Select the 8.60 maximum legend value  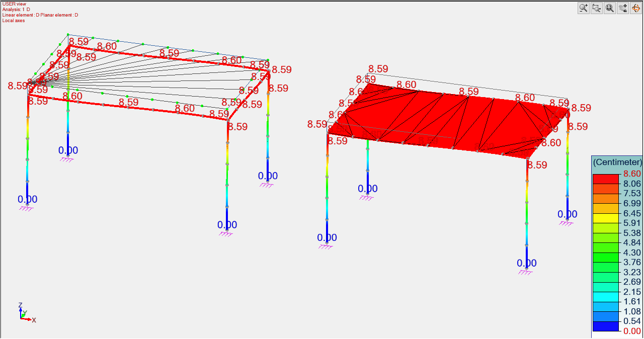pyautogui.click(x=632, y=174)
